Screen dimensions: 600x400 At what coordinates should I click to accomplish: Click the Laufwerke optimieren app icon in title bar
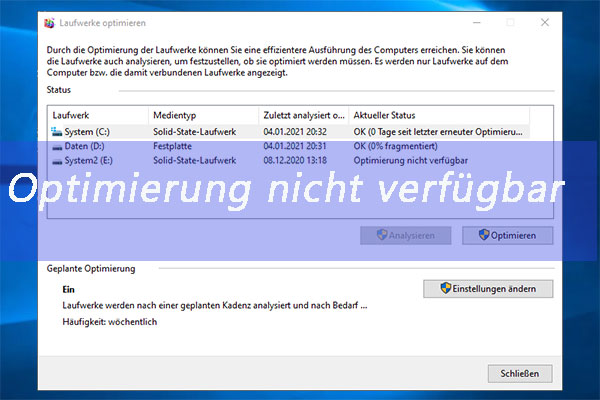click(x=49, y=23)
